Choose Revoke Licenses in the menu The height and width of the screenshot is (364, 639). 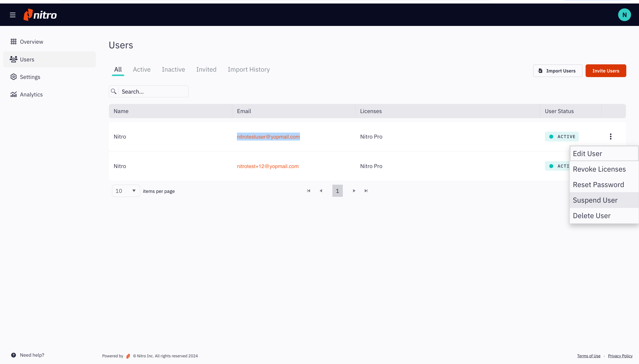(x=599, y=169)
